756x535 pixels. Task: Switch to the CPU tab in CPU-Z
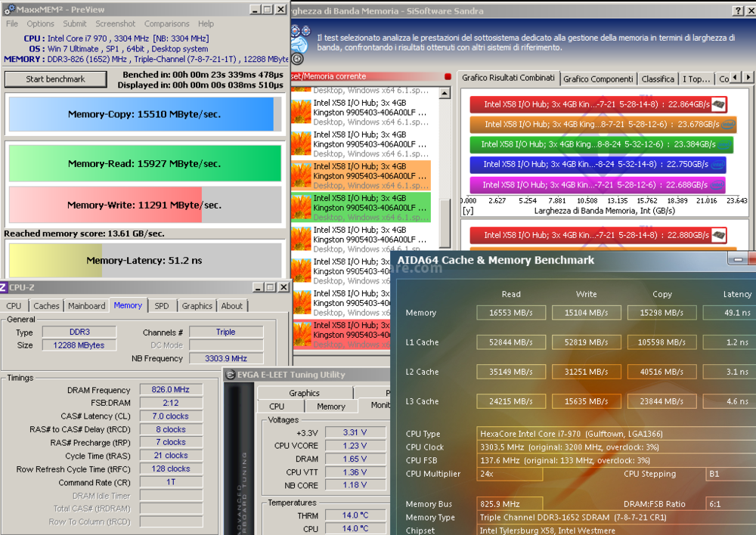14,305
